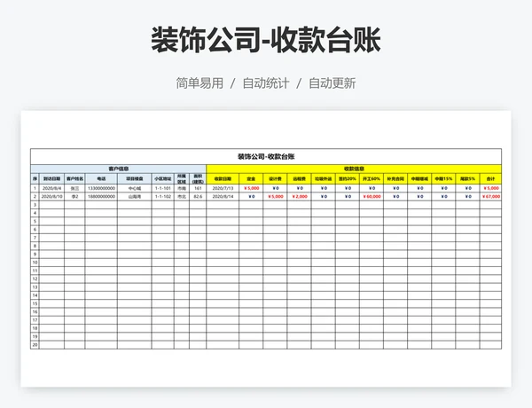Select the red ¥60,000 cell
This screenshot has height=408, width=532.
point(372,197)
